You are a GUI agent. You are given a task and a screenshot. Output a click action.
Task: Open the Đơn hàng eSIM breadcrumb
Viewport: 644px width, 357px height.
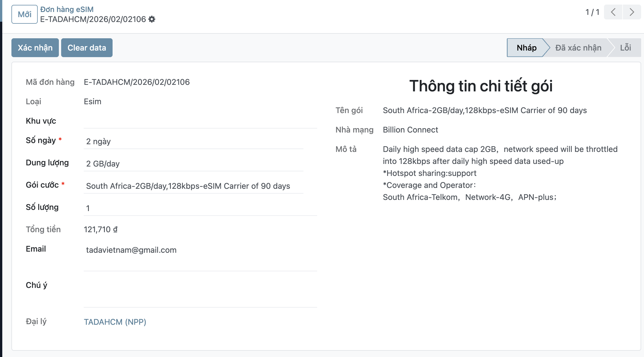coord(67,9)
